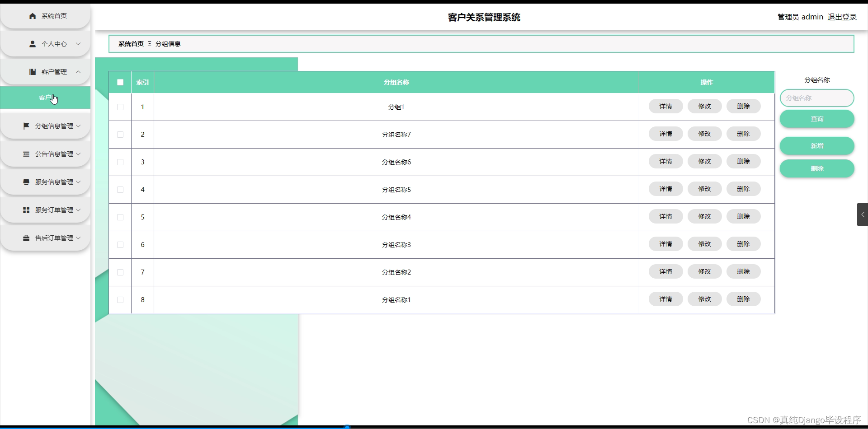This screenshot has height=429, width=868.
Task: Click the breadcrumb list icon beside 系统首页
Action: pyautogui.click(x=150, y=44)
